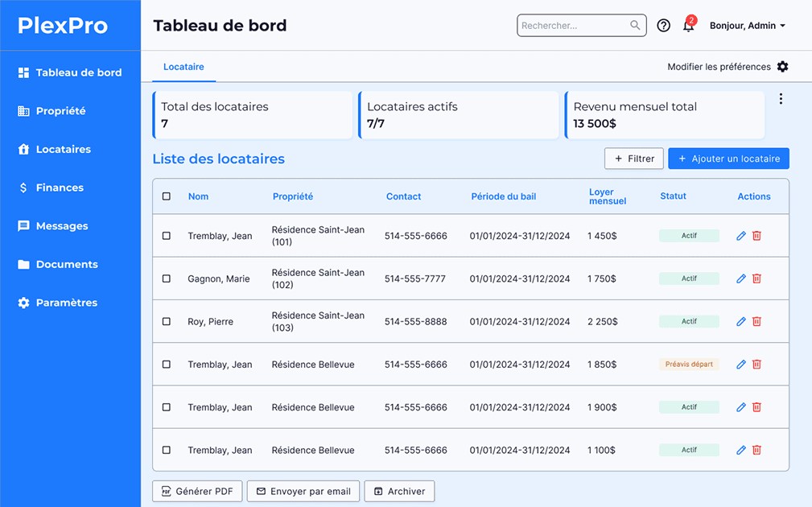The image size is (812, 507).
Task: Open the three-dot options menu
Action: tap(781, 99)
